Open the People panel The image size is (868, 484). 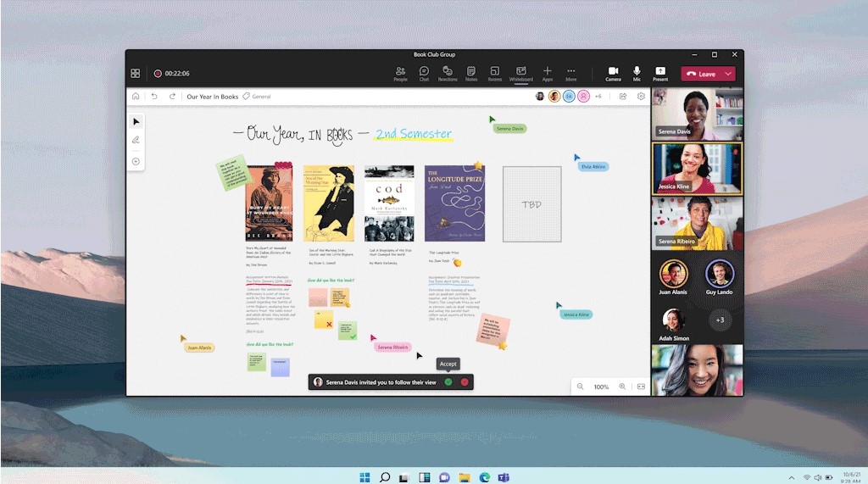click(400, 74)
